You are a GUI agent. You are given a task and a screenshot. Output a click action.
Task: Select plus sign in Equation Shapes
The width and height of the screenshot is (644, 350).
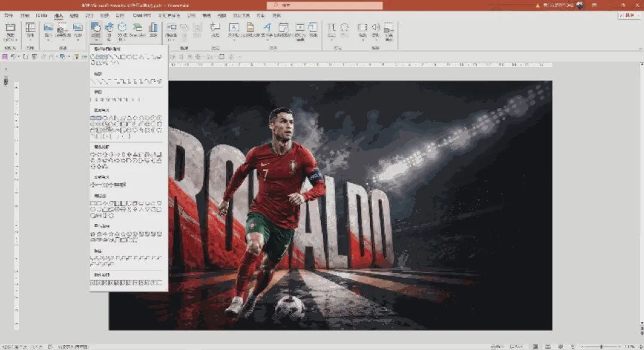(93, 185)
